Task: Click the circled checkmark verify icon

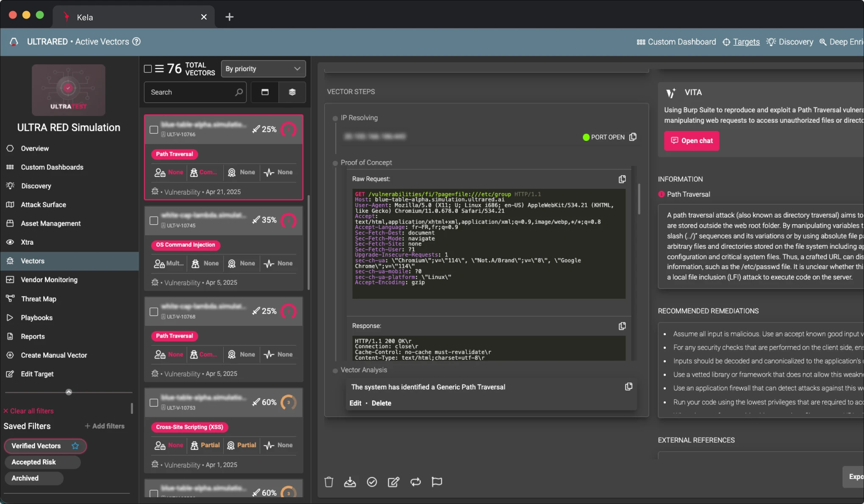Action: tap(372, 482)
